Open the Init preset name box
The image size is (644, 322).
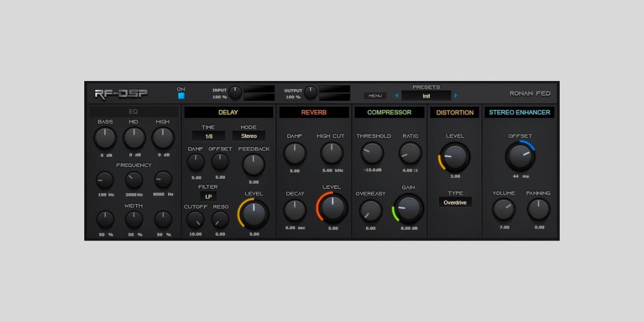(x=426, y=96)
